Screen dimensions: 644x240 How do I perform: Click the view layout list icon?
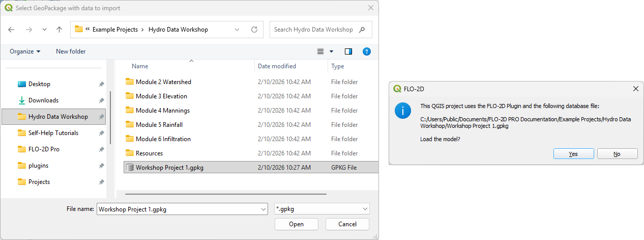point(320,51)
